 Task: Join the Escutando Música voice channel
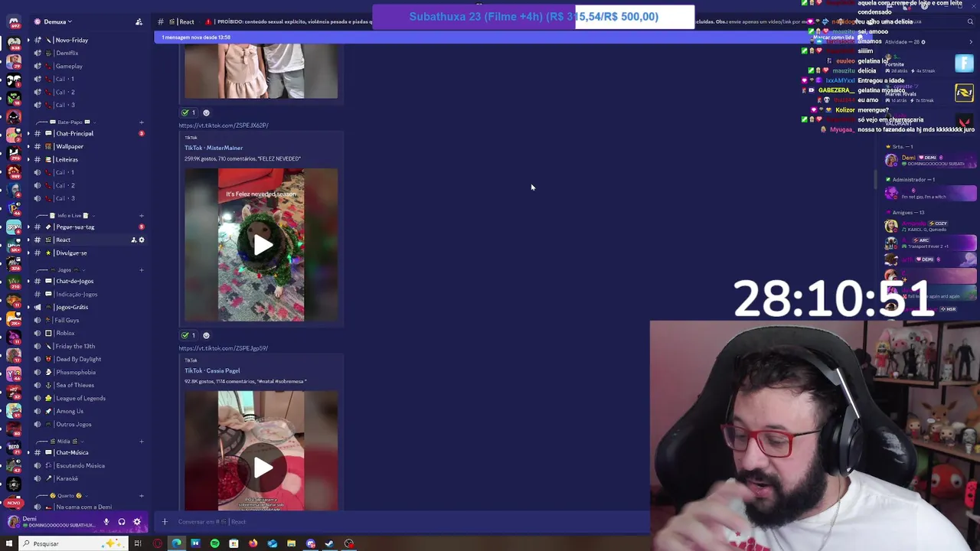(88, 465)
